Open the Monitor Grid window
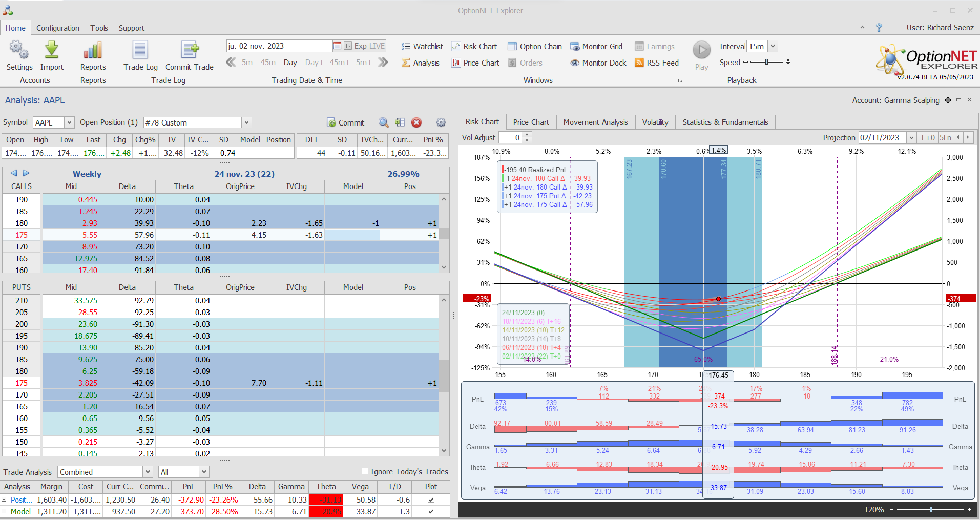The image size is (980, 520). point(596,47)
